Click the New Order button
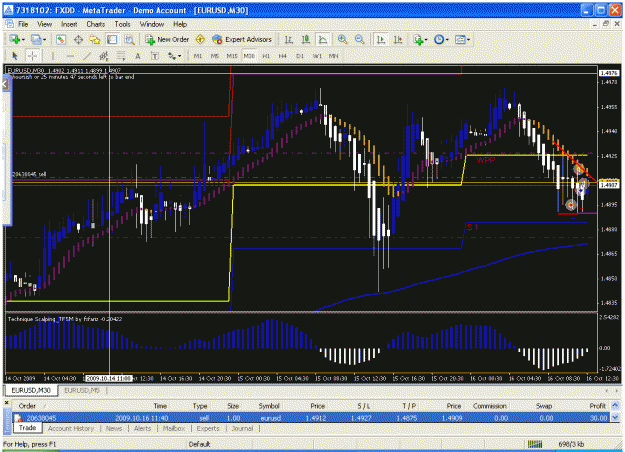This screenshot has height=452, width=625. pyautogui.click(x=167, y=39)
